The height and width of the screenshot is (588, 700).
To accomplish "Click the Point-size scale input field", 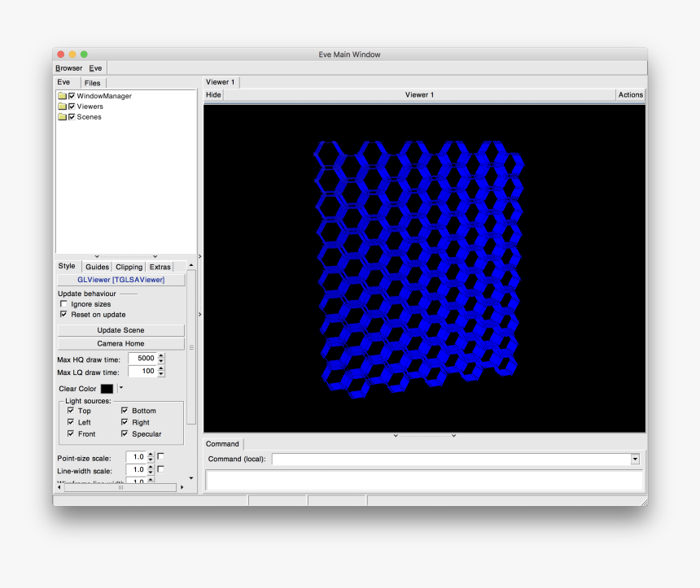I will [136, 457].
